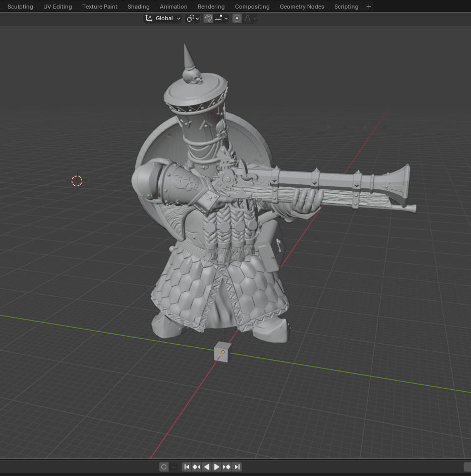Switch to the Compositing workspace tab
The width and height of the screenshot is (471, 476).
[252, 7]
